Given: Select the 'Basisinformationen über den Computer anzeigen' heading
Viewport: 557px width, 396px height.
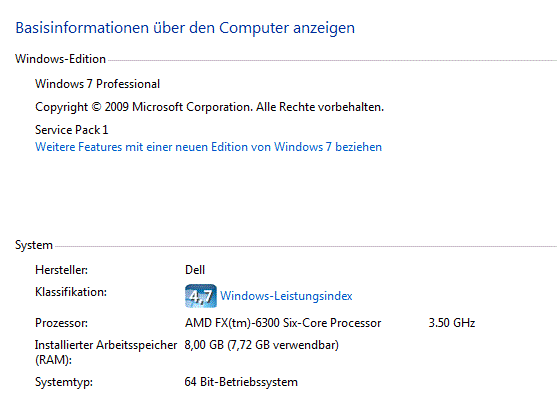Looking at the screenshot, I should [185, 28].
